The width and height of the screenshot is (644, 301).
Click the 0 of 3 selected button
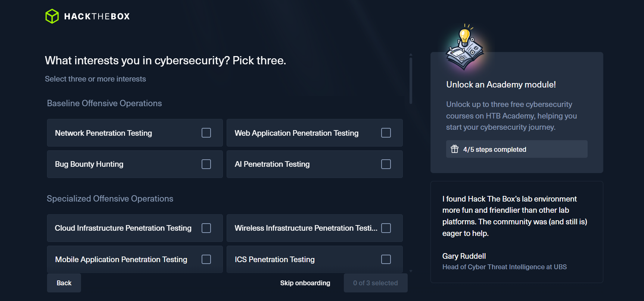click(x=375, y=283)
